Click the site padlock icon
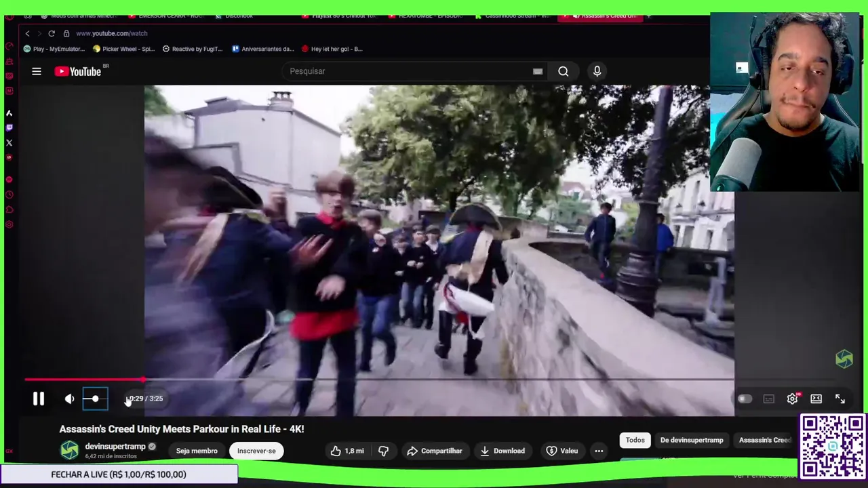The height and width of the screenshot is (488, 868). point(66,33)
